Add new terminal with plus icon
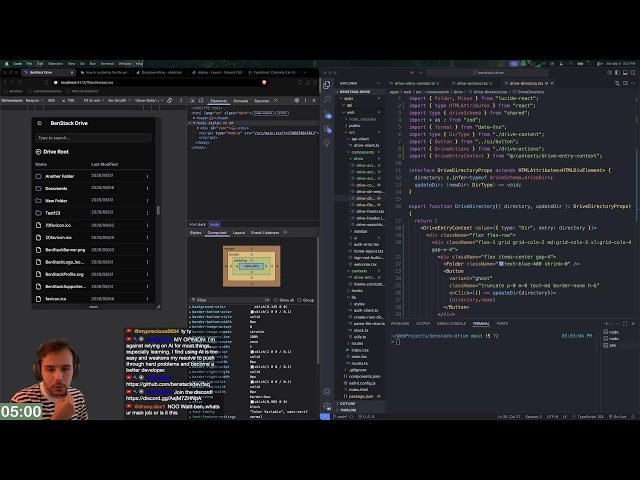Screen dimensions: 640x480 coord(606,324)
